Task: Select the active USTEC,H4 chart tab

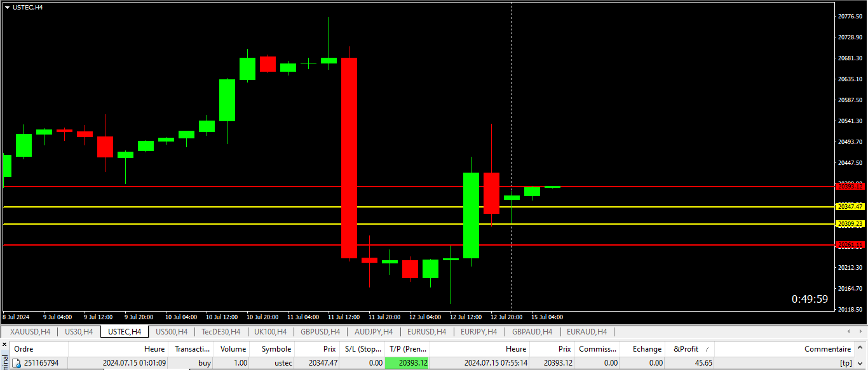Action: [125, 331]
